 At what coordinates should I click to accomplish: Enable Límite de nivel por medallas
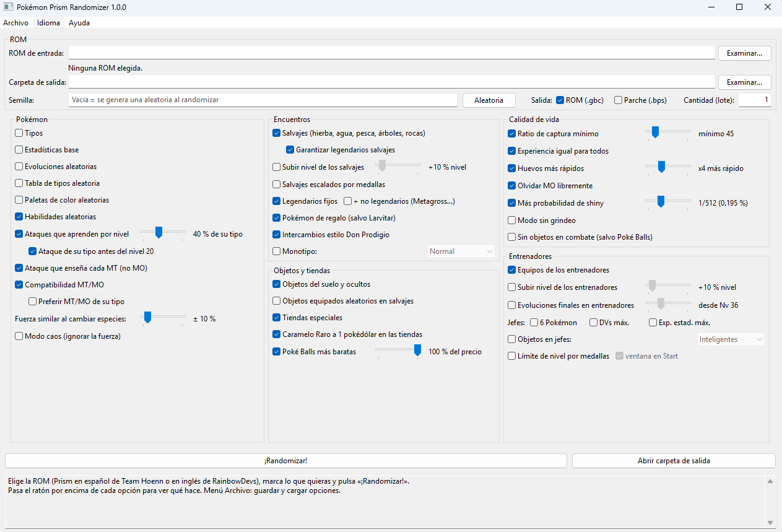(x=512, y=356)
